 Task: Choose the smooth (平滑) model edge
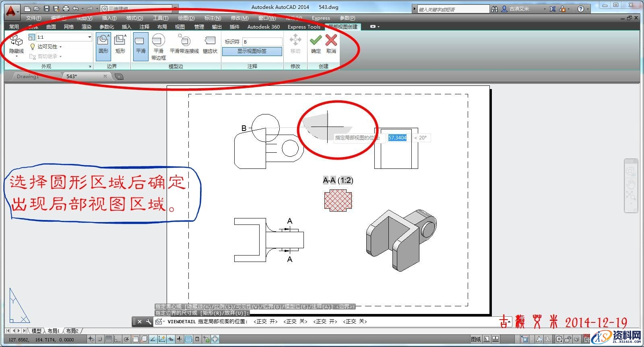[x=140, y=44]
